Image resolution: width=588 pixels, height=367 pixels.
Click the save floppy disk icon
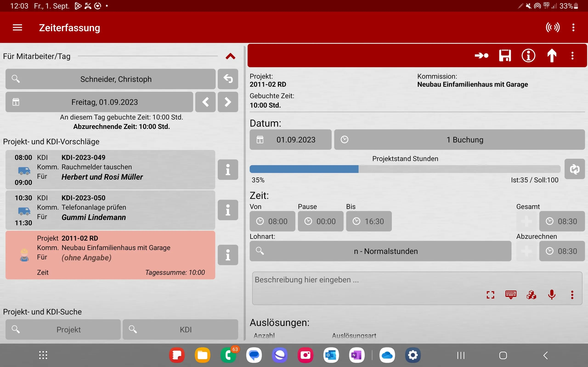tap(505, 56)
